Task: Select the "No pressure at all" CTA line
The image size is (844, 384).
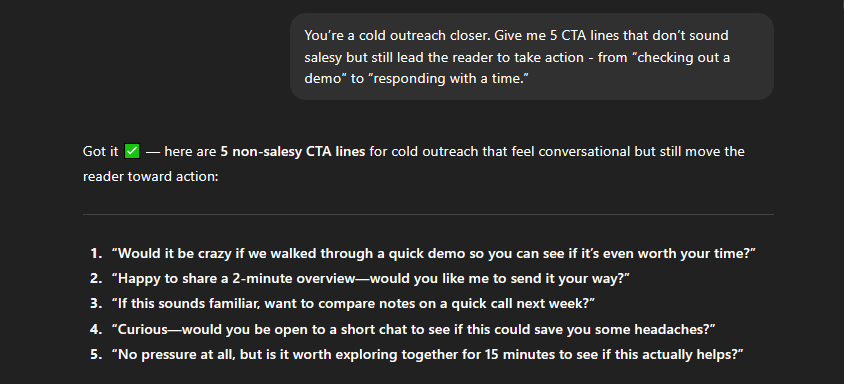Action: pyautogui.click(x=427, y=354)
